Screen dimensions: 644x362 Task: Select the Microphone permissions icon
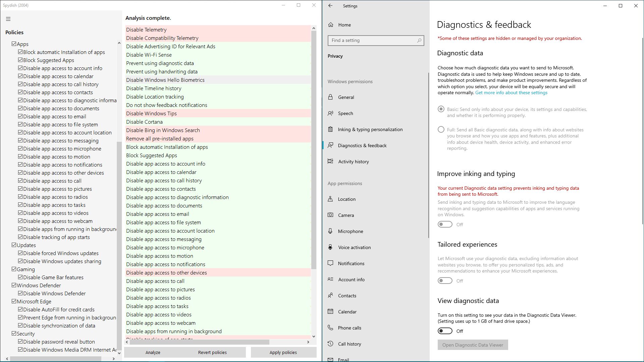[x=330, y=231]
